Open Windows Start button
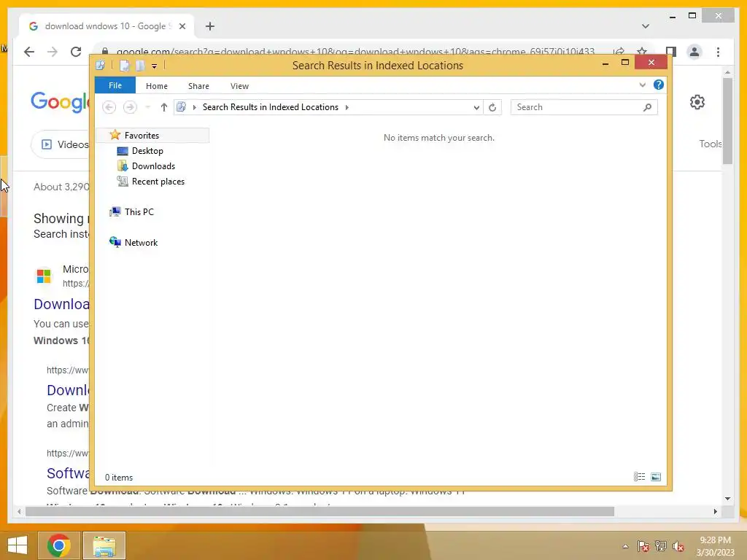This screenshot has height=560, width=747. coord(18,545)
